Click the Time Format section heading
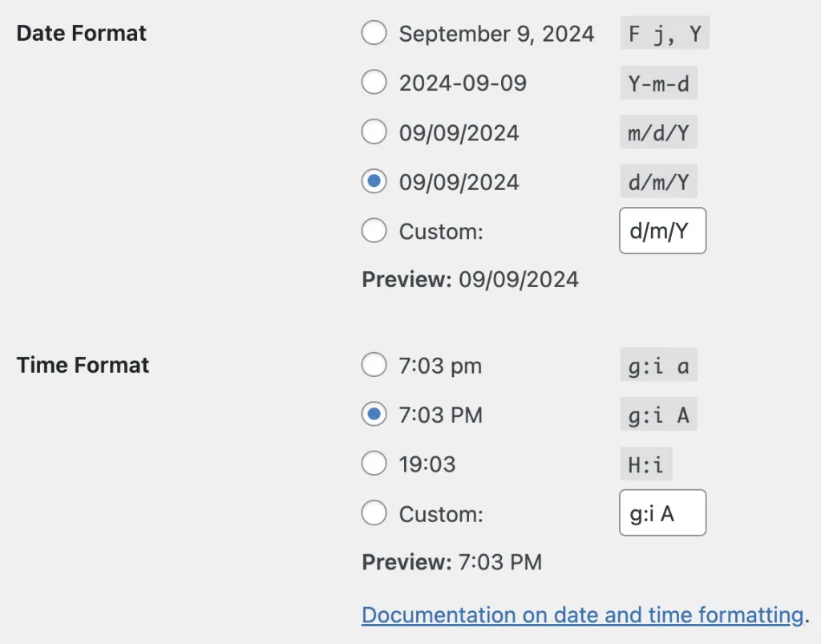This screenshot has width=821, height=644. point(83,365)
